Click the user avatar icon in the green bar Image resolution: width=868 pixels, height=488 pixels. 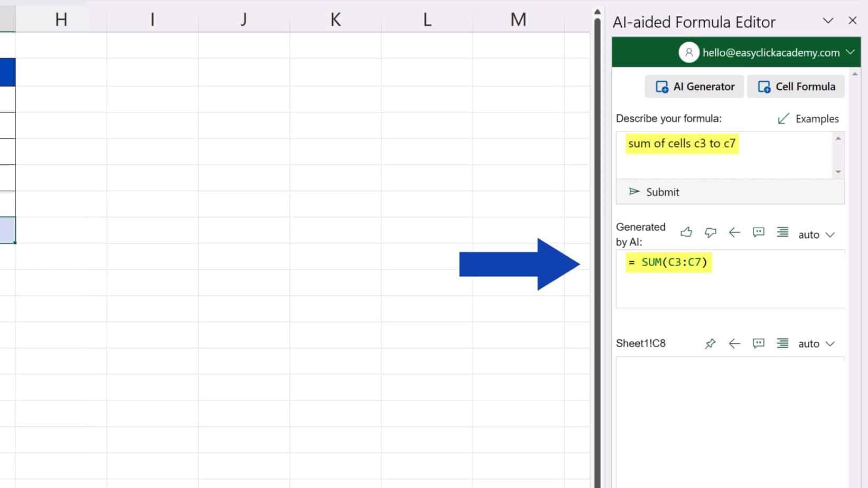pos(689,52)
